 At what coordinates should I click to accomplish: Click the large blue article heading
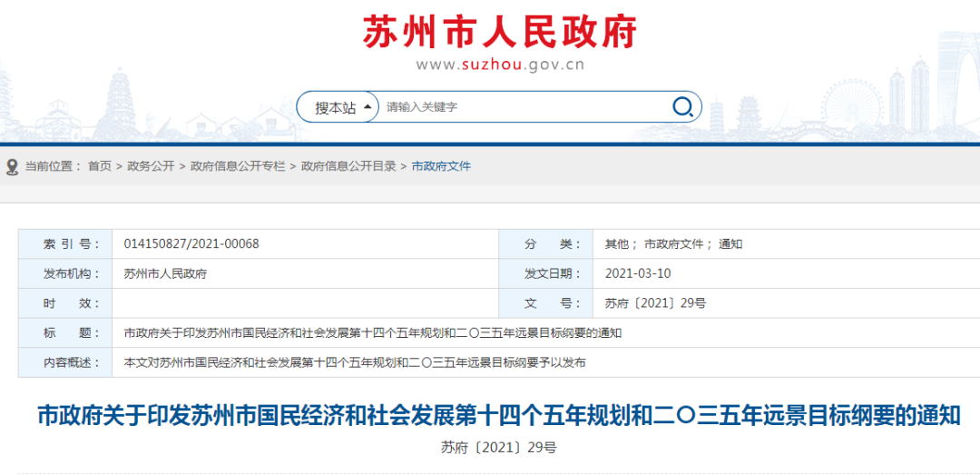[x=499, y=415]
